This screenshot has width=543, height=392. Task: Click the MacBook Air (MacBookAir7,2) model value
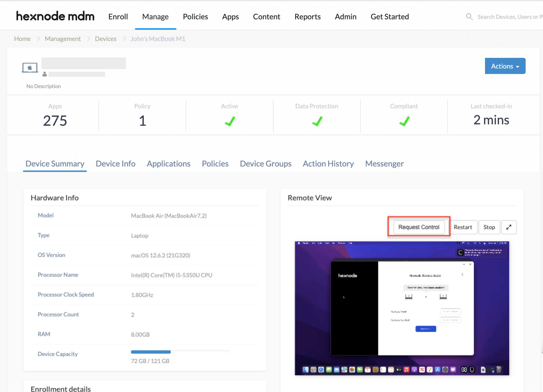pyautogui.click(x=169, y=216)
